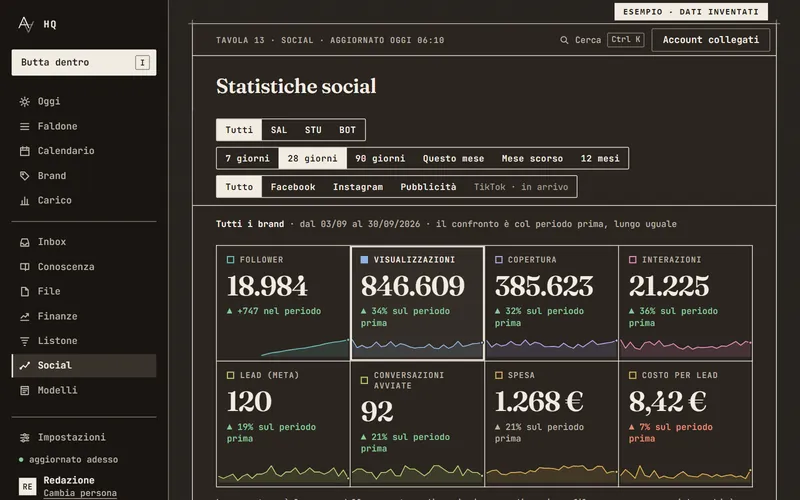This screenshot has height=500, width=800.
Task: Set the period to 28 giorni
Action: click(x=313, y=158)
